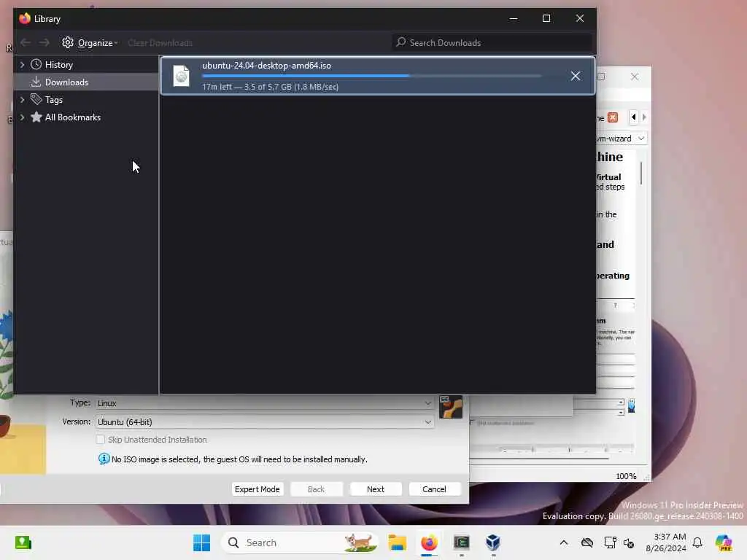Image resolution: width=747 pixels, height=560 pixels.
Task: Expand the History tree node
Action: click(22, 64)
